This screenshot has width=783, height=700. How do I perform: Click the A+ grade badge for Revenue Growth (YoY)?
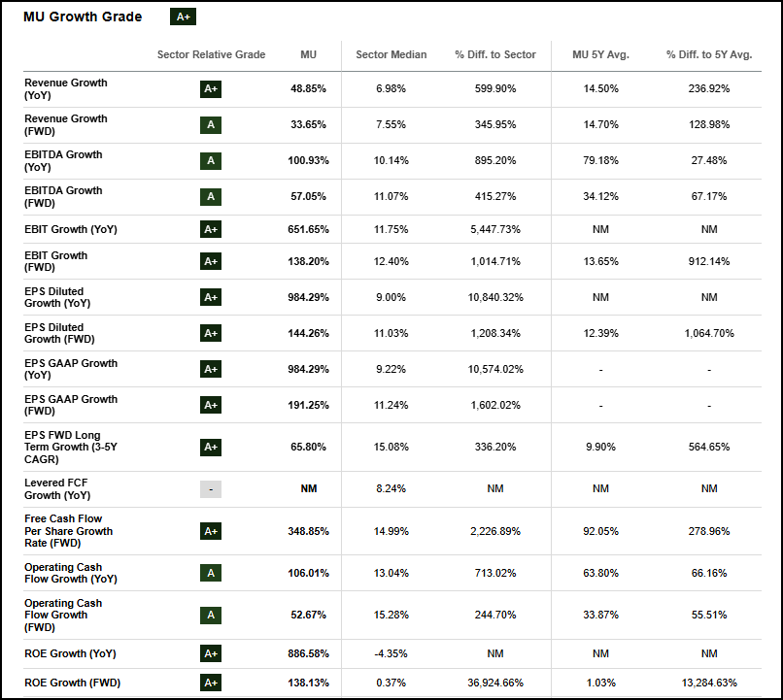tap(211, 89)
